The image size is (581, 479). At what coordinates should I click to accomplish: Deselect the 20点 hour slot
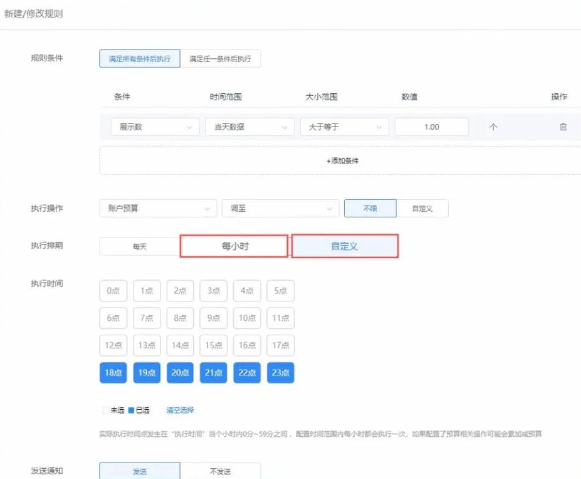(180, 373)
